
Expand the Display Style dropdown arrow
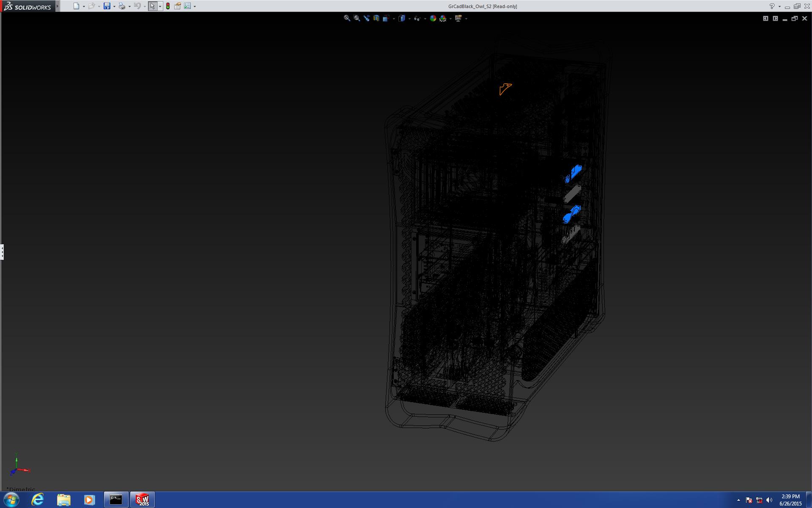[409, 19]
